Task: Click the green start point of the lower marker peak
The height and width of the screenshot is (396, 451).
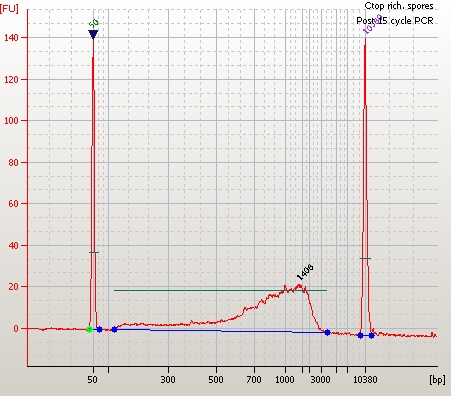Action: 89,329
